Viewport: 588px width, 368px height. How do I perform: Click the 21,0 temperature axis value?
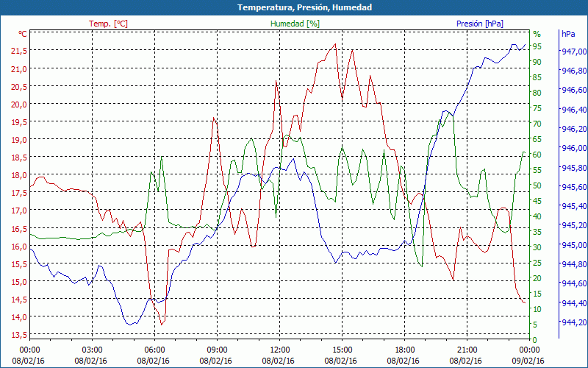(x=19, y=68)
